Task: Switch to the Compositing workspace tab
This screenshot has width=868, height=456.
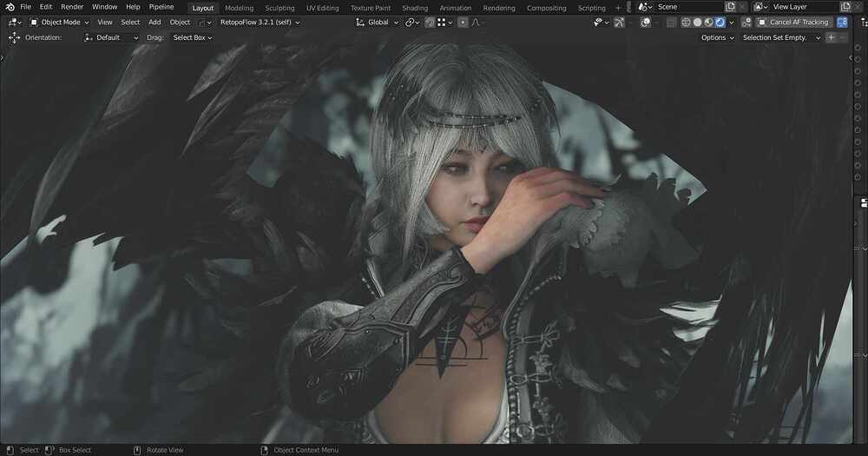Action: [546, 9]
